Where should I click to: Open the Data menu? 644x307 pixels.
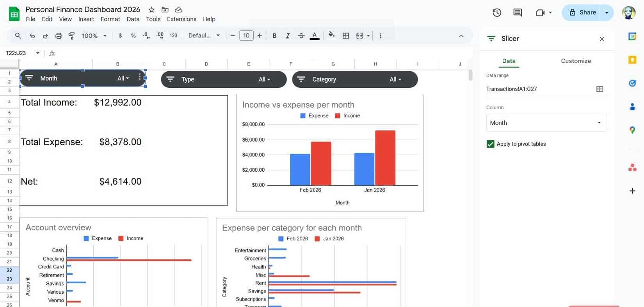pos(133,19)
